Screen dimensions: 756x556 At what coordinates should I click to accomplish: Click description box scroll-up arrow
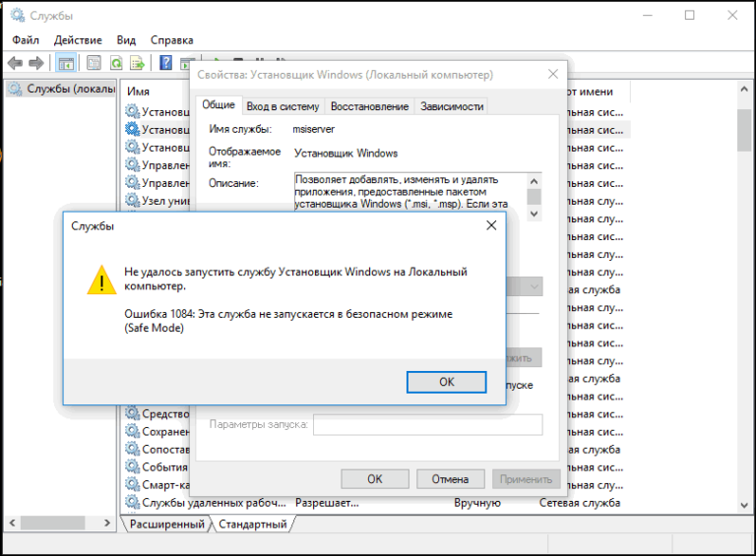(534, 181)
